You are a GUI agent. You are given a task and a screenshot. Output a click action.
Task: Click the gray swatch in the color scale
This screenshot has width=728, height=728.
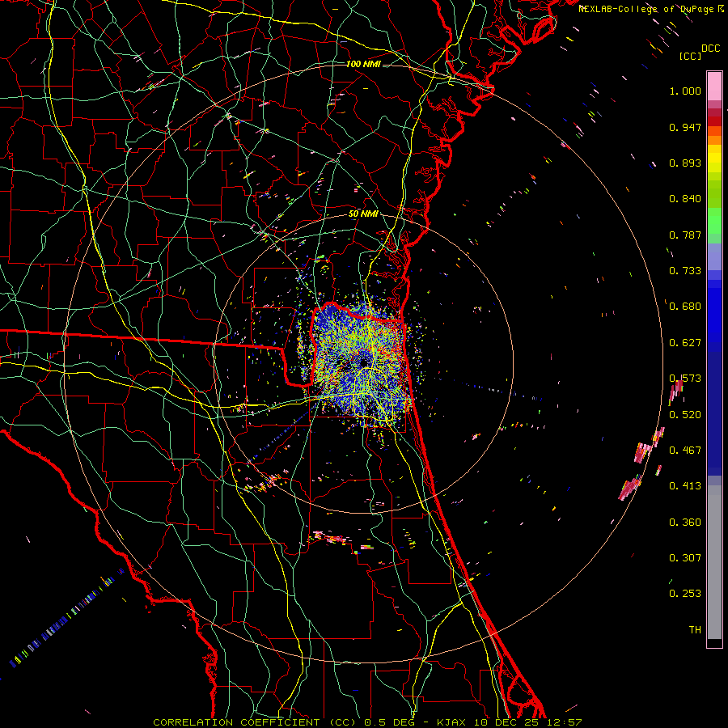714,562
